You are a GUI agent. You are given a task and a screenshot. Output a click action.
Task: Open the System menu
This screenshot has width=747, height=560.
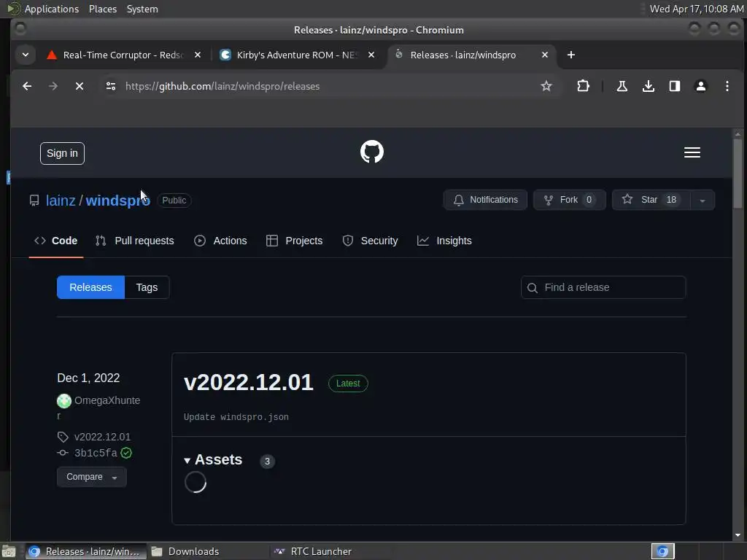(x=142, y=9)
